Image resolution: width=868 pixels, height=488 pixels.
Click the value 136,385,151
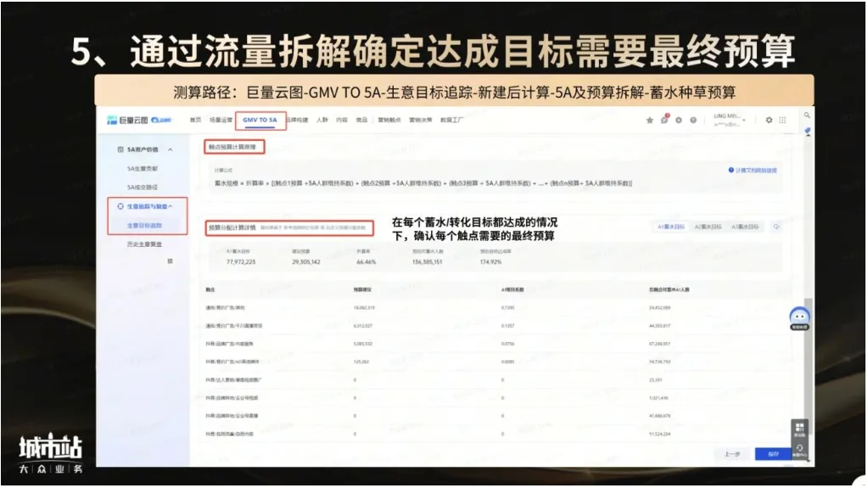click(x=428, y=262)
